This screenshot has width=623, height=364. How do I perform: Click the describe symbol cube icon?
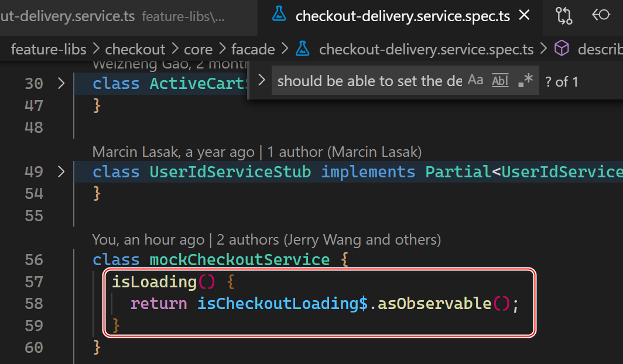tap(562, 49)
